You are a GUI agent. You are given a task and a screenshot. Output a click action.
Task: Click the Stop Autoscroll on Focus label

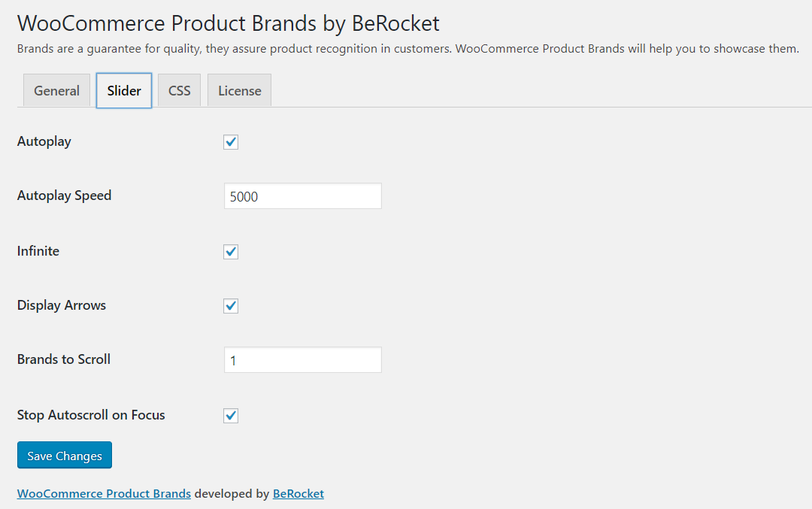91,415
